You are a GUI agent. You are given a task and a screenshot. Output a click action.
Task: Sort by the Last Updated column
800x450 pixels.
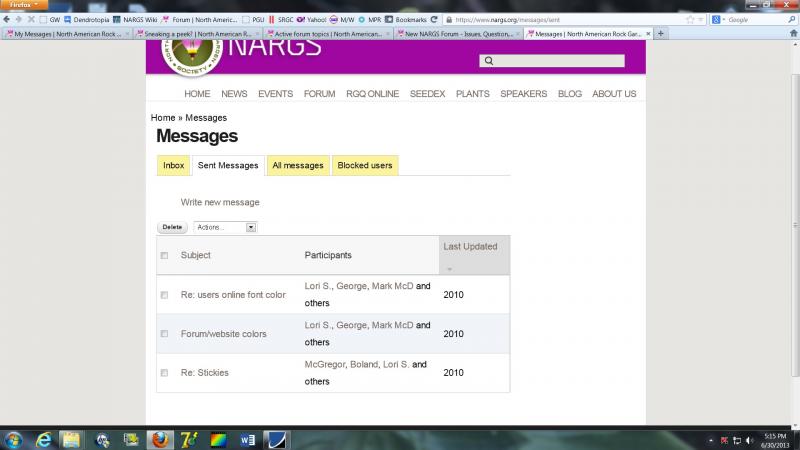(x=470, y=246)
